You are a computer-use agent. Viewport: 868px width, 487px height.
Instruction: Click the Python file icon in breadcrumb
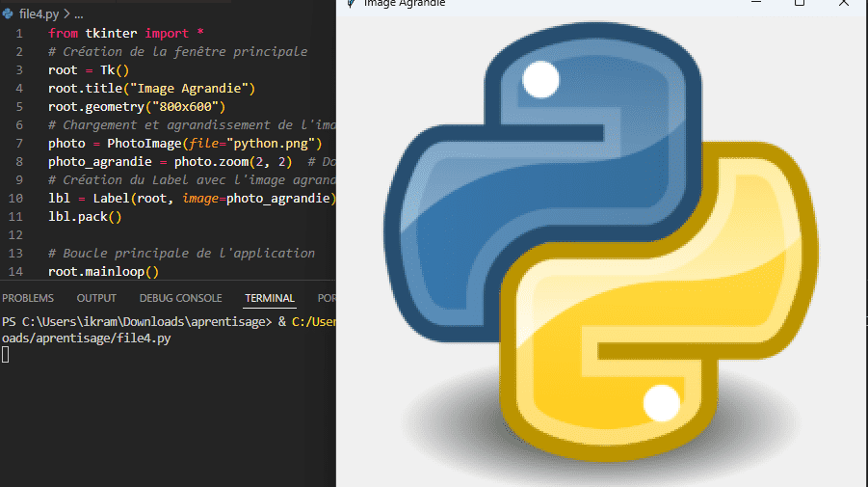7,14
